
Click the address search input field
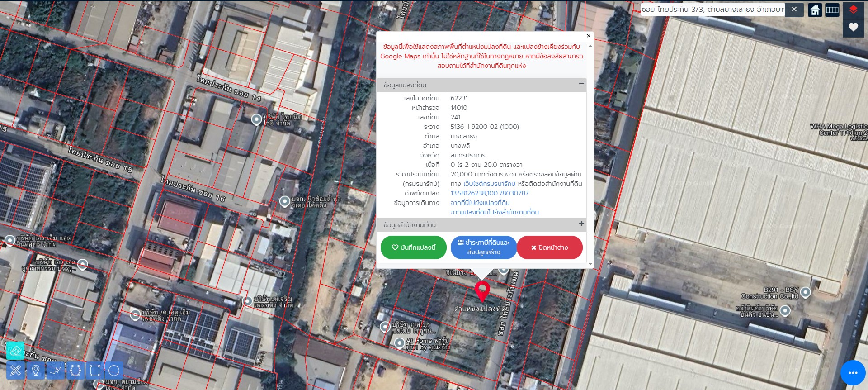point(712,10)
